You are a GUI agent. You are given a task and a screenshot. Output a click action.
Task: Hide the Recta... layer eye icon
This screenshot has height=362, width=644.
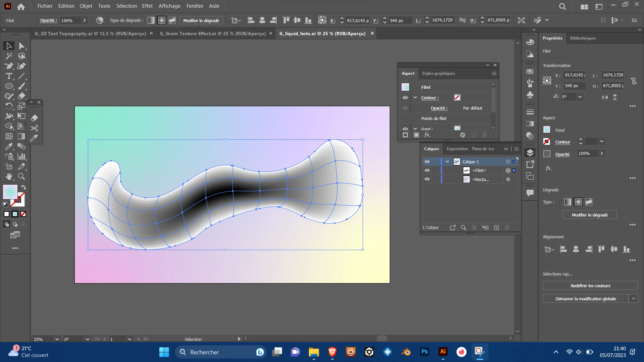click(427, 179)
